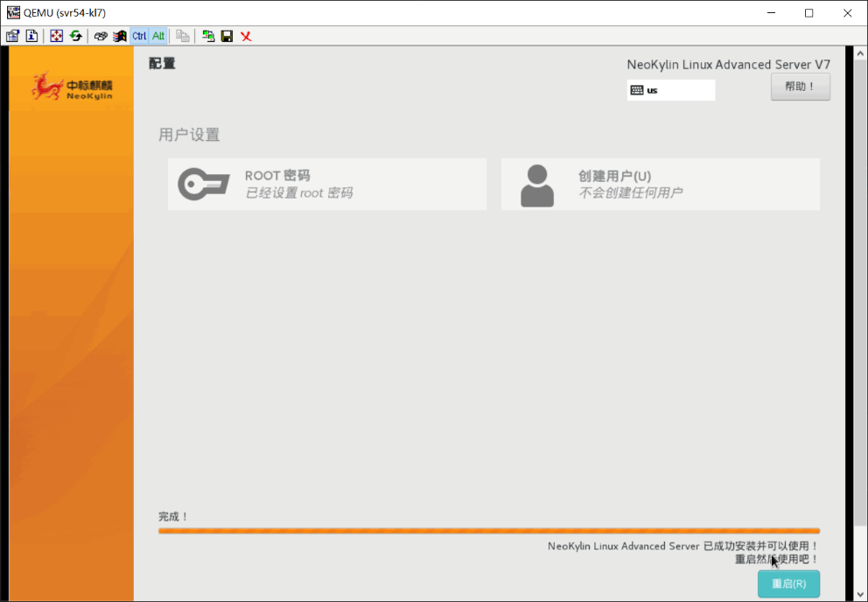This screenshot has width=868, height=602.
Task: Click the 已经设置 root 密码 status text
Action: point(299,192)
